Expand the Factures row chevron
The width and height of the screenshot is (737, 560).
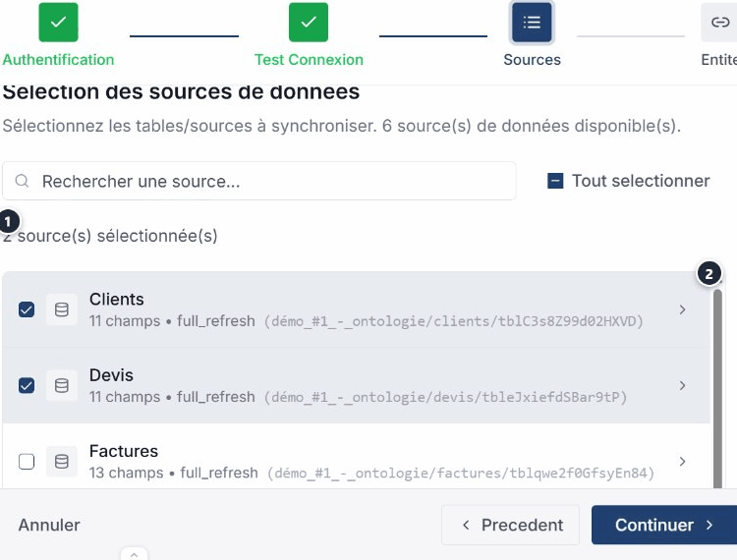coord(683,461)
